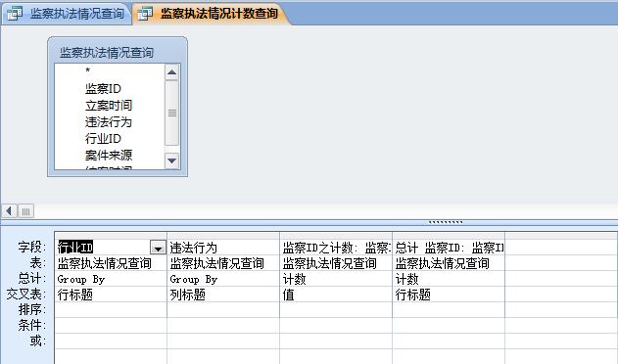Select 行业ID in the field list
The width and height of the screenshot is (618, 364).
click(103, 138)
